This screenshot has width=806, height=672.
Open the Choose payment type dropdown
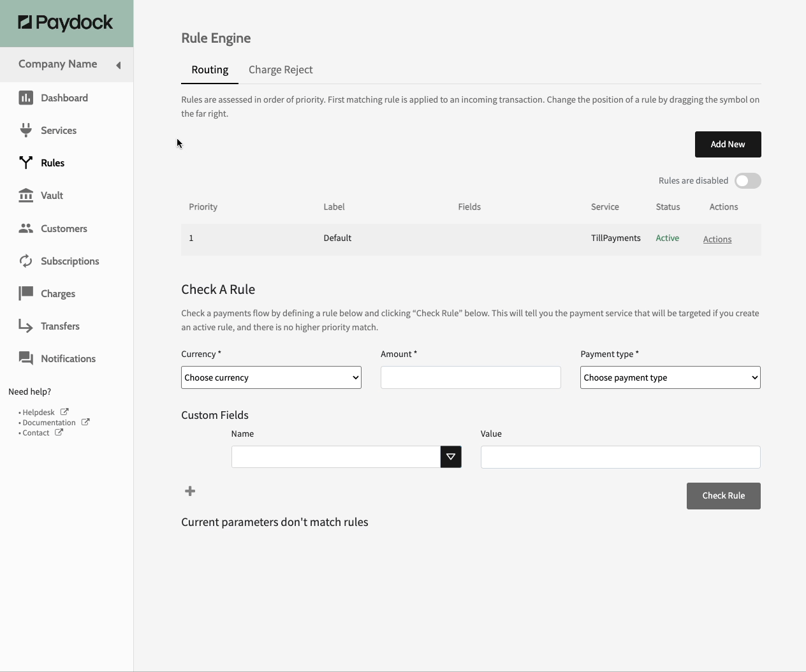click(670, 377)
